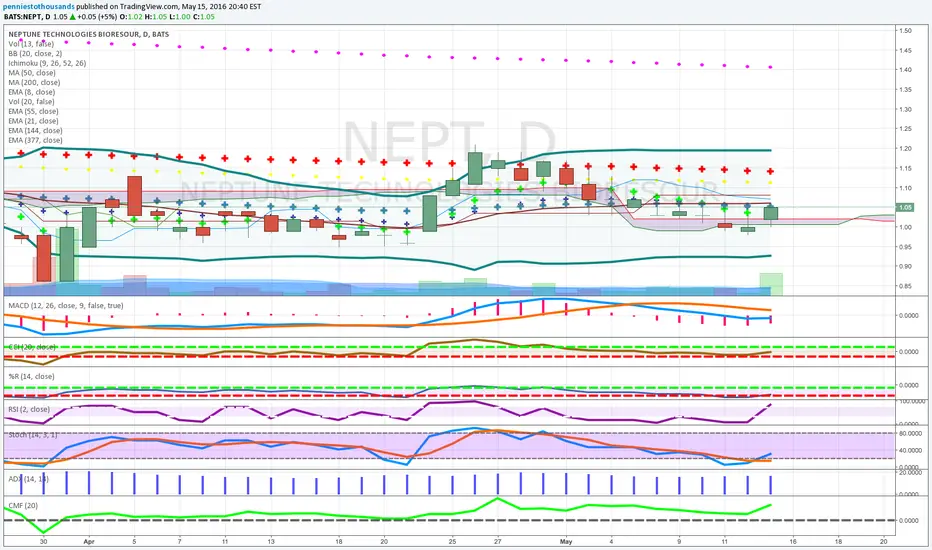Image resolution: width=932 pixels, height=550 pixels.
Task: Select the Ichimoku (9, 26, 52, 26) label
Action: 47,63
